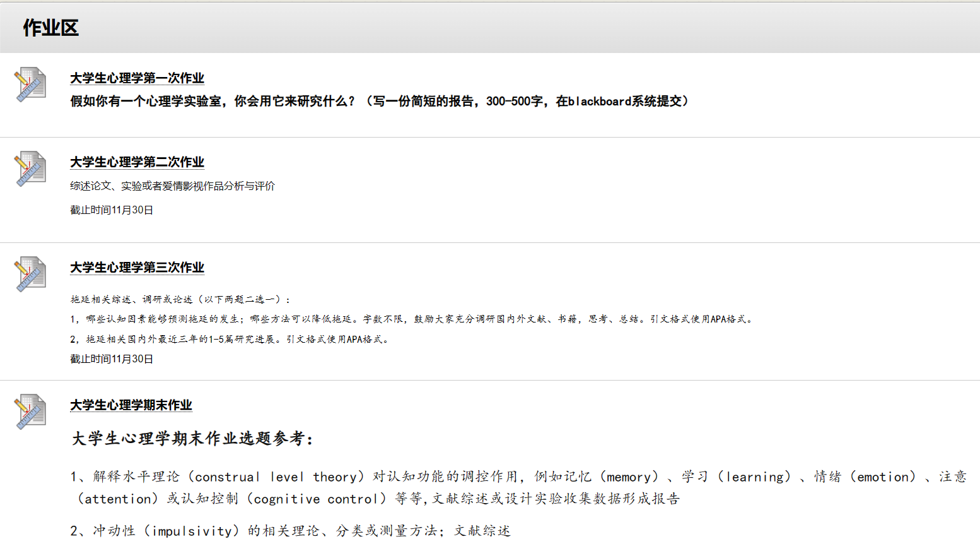Click the 拖延相关综述、调研或论述 intro line
Screen dimensions: 980x551
[180, 299]
